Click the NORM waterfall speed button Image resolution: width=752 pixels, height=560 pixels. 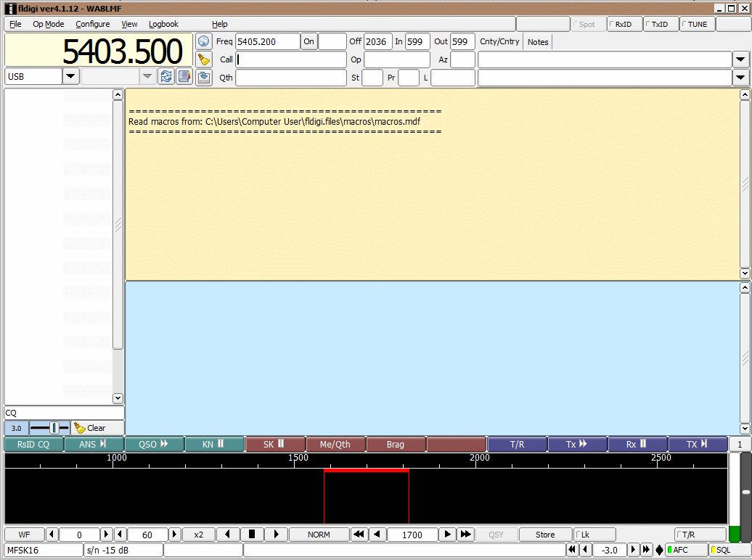click(x=319, y=534)
